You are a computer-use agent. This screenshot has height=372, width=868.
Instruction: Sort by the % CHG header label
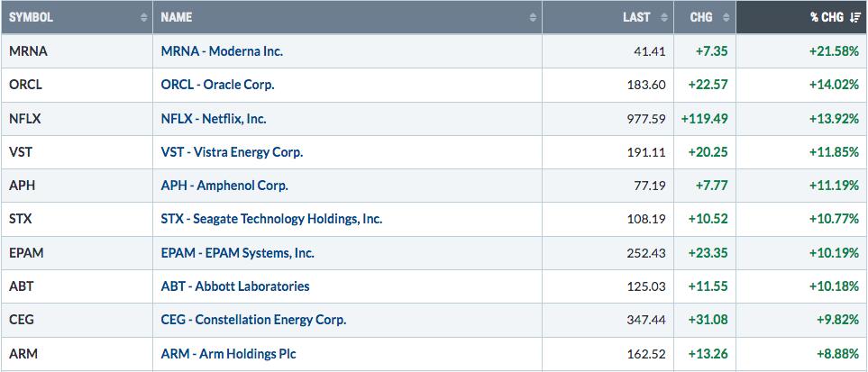tap(827, 18)
